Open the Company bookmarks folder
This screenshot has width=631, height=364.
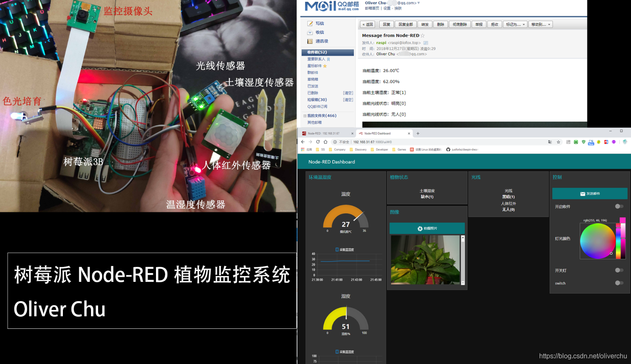click(337, 150)
